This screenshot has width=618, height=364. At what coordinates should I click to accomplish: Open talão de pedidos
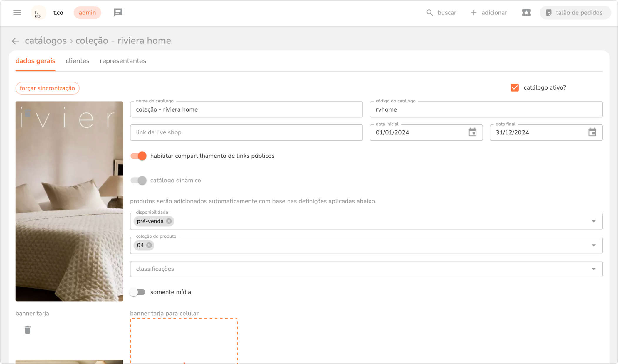pyautogui.click(x=575, y=13)
